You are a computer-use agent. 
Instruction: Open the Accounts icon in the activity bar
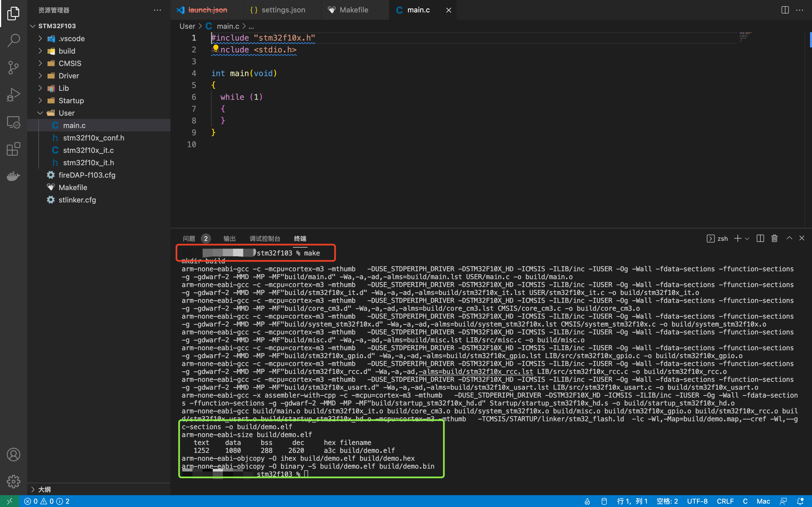[14, 454]
